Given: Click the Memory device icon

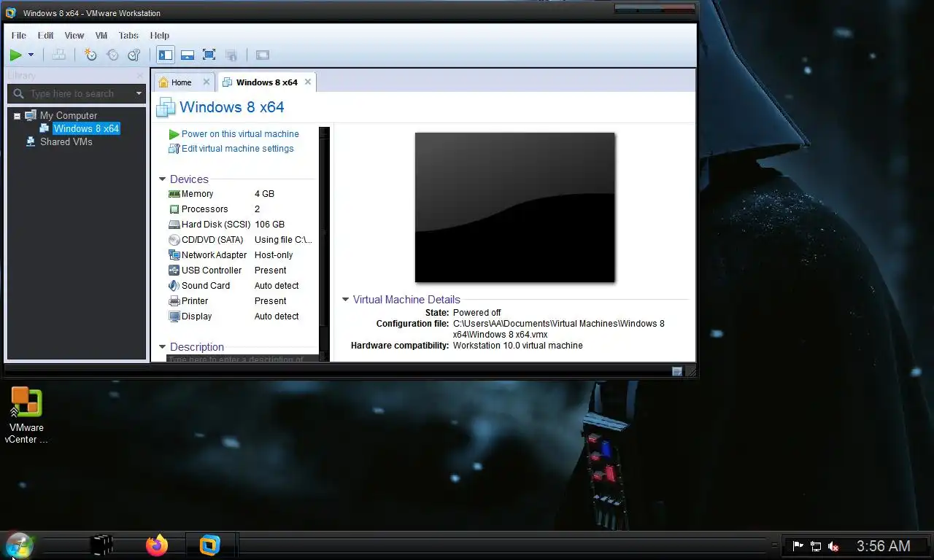Looking at the screenshot, I should pyautogui.click(x=174, y=194).
